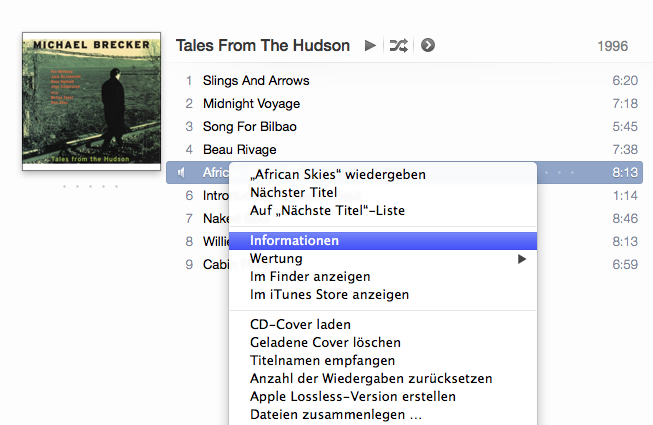Open the album options arrow button
The height and width of the screenshot is (425, 653).
pos(428,45)
